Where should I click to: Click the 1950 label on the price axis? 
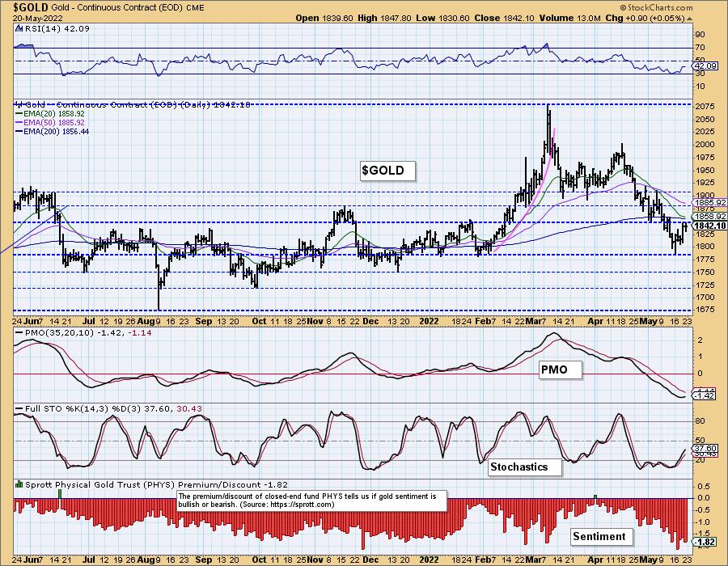click(x=705, y=171)
